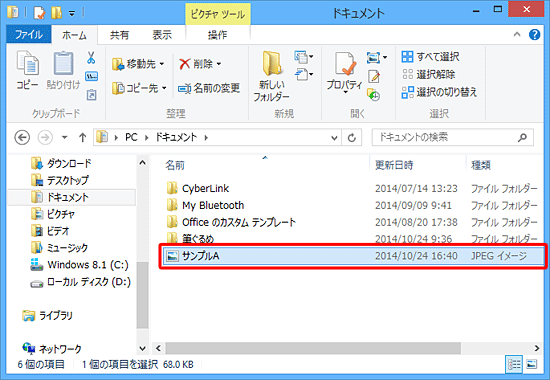
Task: Open the File (ファイル) tab
Action: [x=29, y=34]
